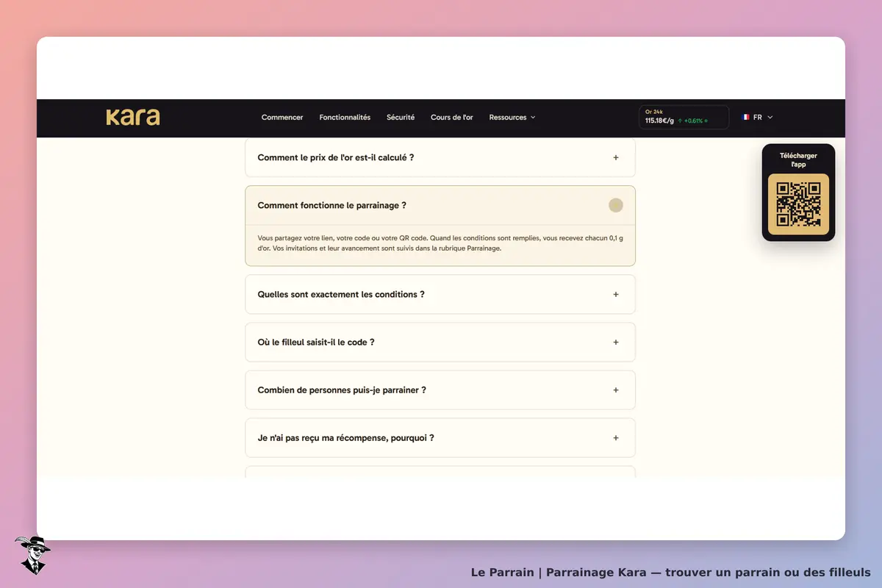Click the round toggle icon on the parrainage question
This screenshot has width=882, height=588.
pos(616,205)
